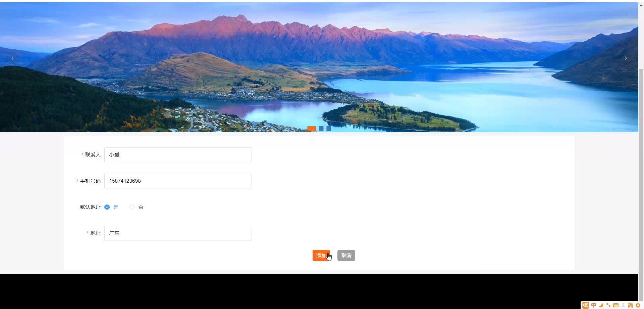This screenshot has height=309, width=644.
Task: Click the next slide arrow on banner
Action: click(x=626, y=58)
